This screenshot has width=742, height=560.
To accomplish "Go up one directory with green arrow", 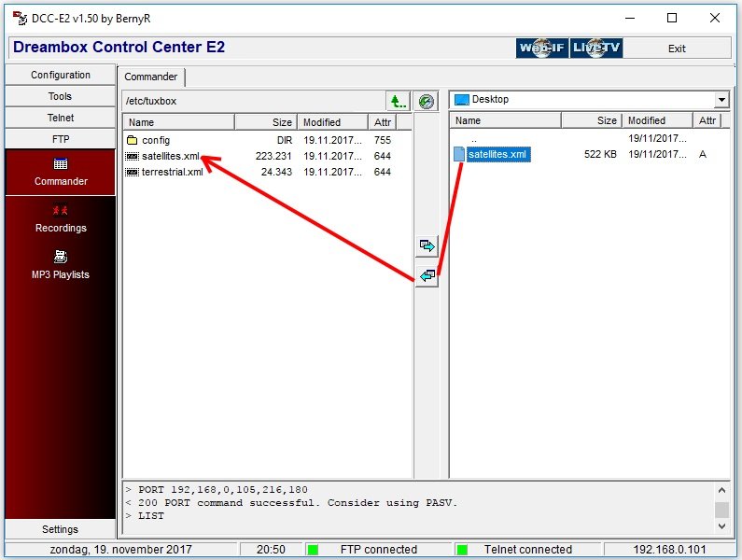I will tap(398, 101).
